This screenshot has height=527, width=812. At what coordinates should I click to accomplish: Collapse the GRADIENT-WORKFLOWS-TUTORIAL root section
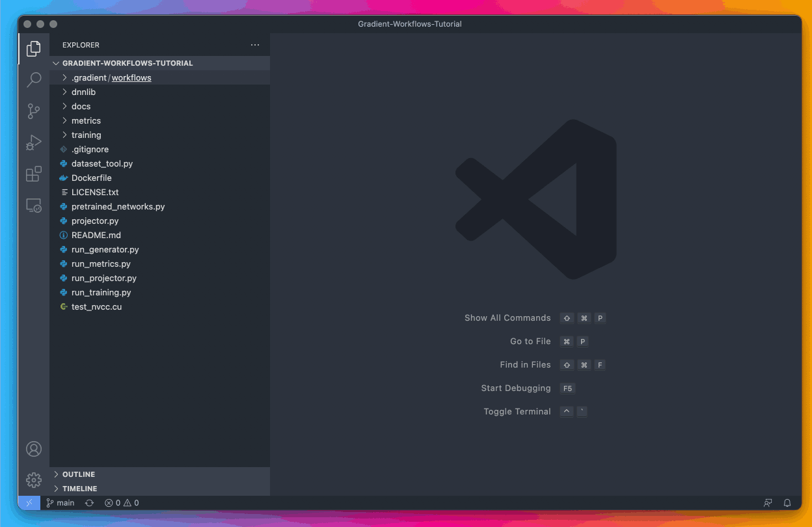click(159, 63)
